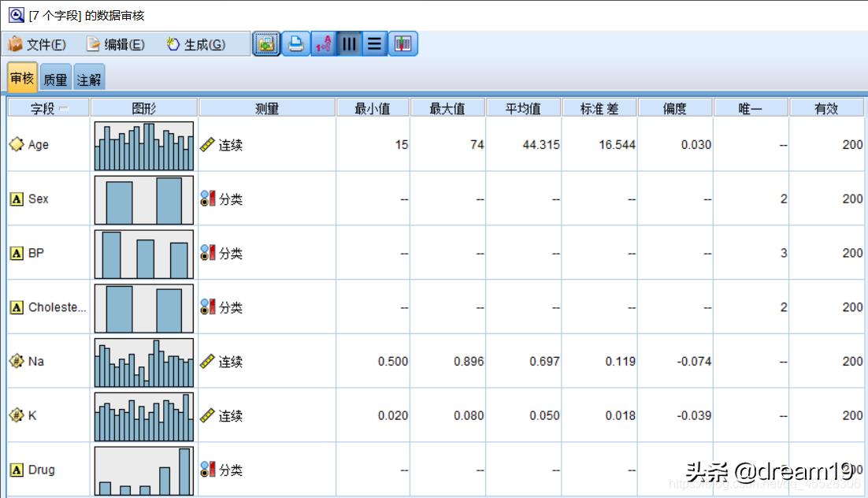Click the categorical measurement icon beside BP
Screen dimensions: 868x498
[206, 253]
